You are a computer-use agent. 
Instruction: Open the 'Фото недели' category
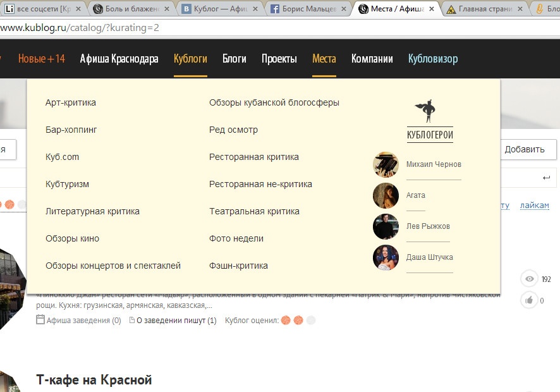pos(236,238)
